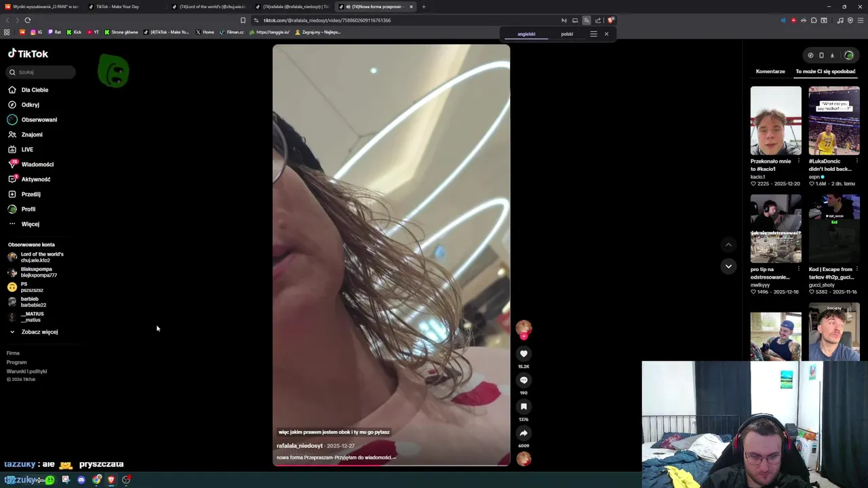Like the video with the heart icon
868x488 pixels.
point(524,353)
